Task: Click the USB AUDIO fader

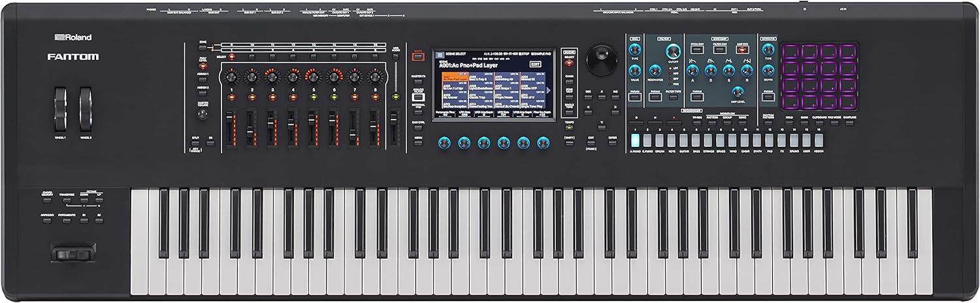Action: [393, 118]
